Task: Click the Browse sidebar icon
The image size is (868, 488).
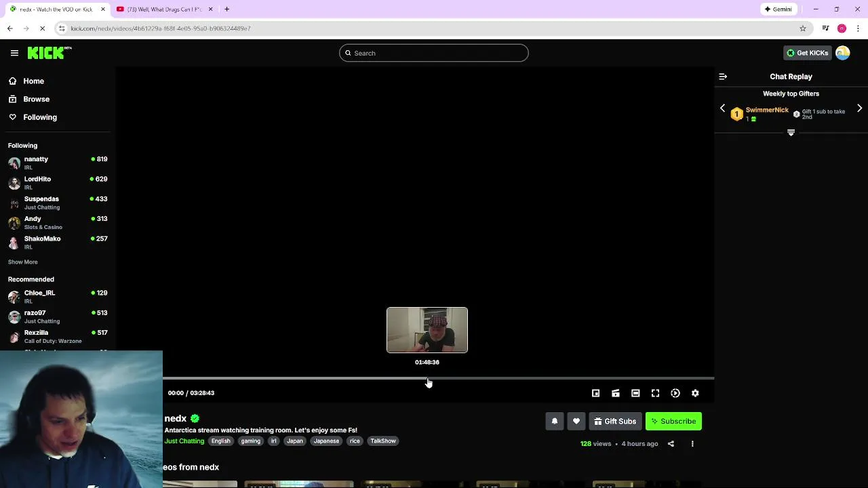Action: [x=12, y=99]
